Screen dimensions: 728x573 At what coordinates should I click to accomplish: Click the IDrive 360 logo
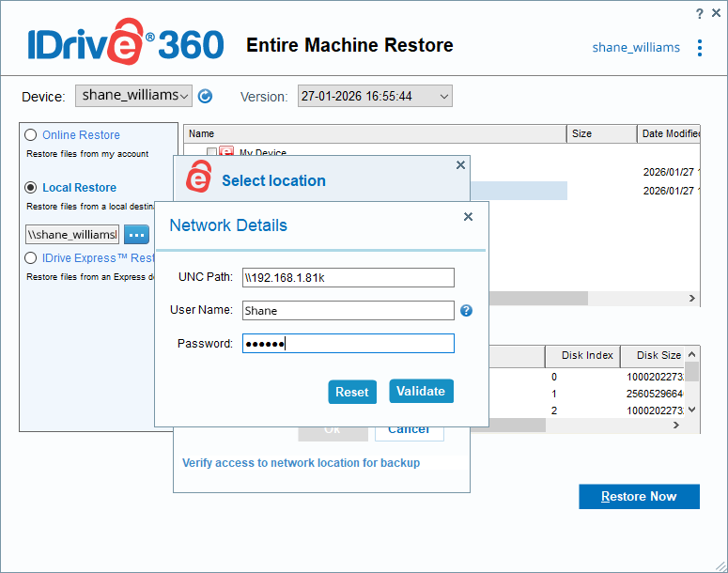tap(124, 44)
